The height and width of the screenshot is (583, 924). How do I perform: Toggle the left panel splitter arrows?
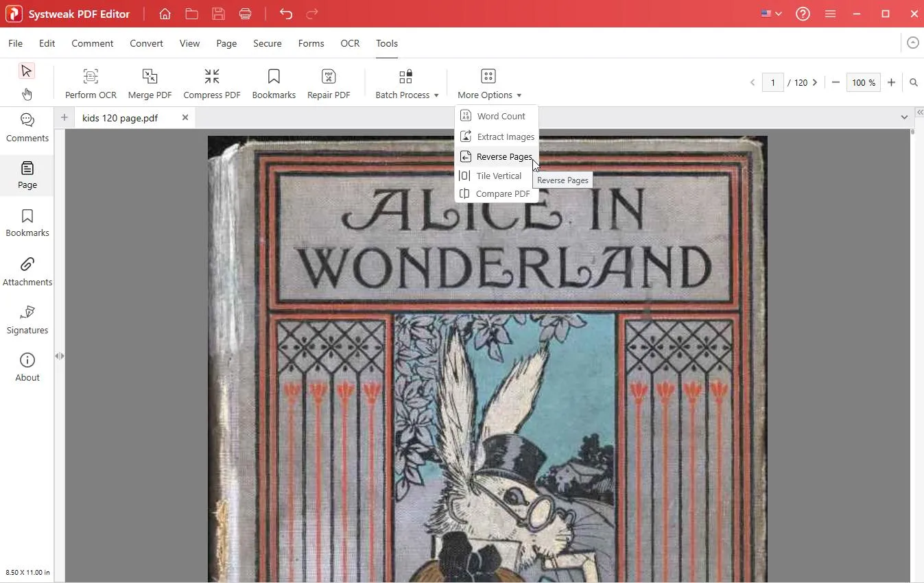tap(60, 356)
